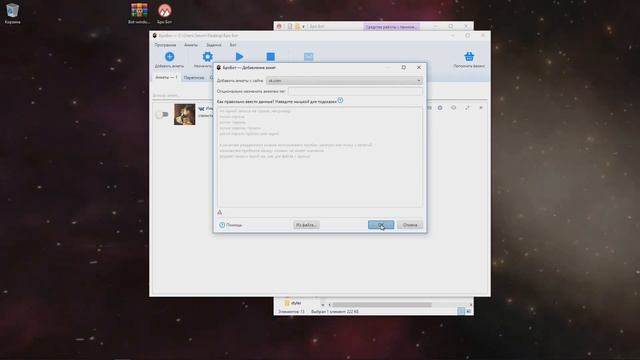This screenshot has height=360, width=640.
Task: Open the Анкеты menu
Action: [191, 45]
